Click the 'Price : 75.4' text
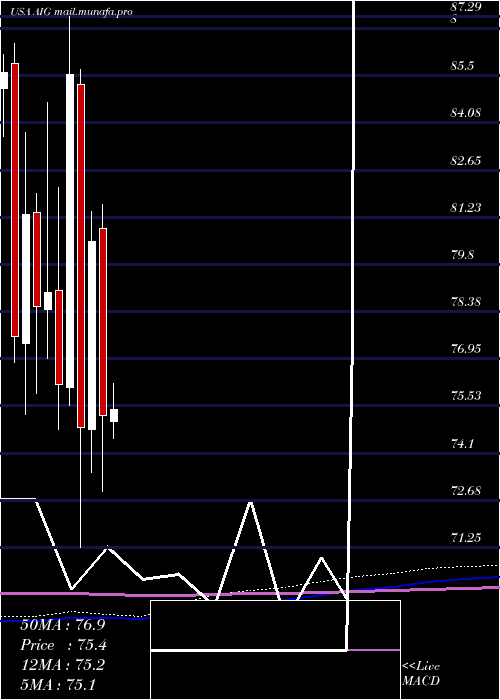The image size is (500, 700). point(63,645)
